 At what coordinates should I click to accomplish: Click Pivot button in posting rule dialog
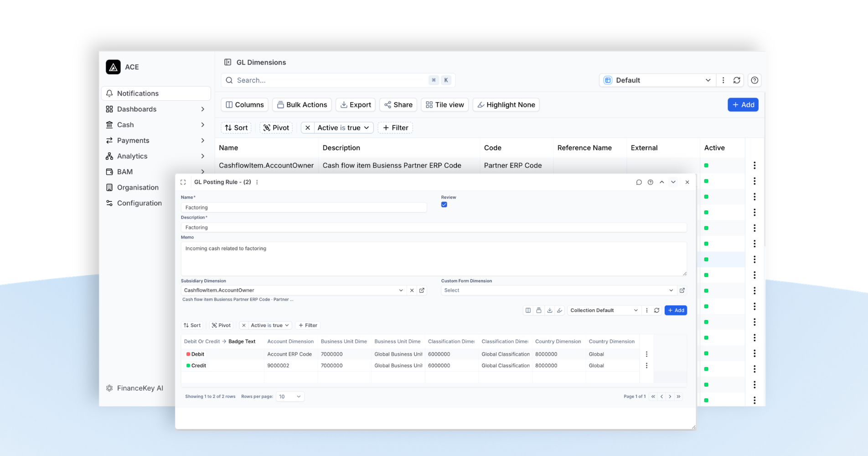tap(221, 326)
